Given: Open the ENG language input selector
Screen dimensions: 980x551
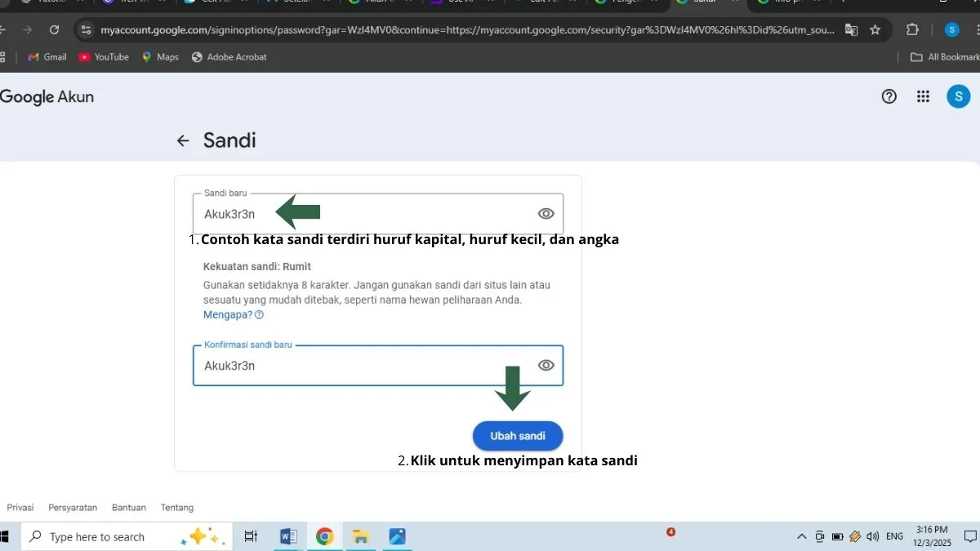Looking at the screenshot, I should tap(894, 536).
